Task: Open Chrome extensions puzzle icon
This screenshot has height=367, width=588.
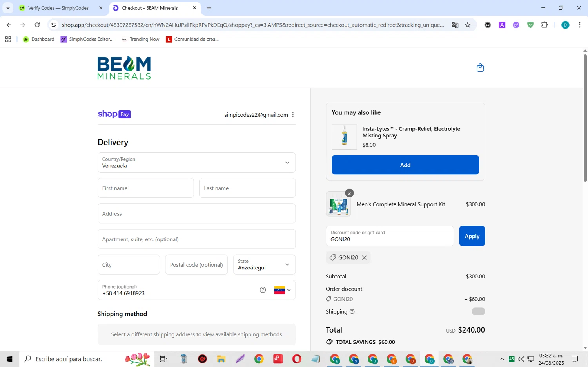Action: (544, 25)
